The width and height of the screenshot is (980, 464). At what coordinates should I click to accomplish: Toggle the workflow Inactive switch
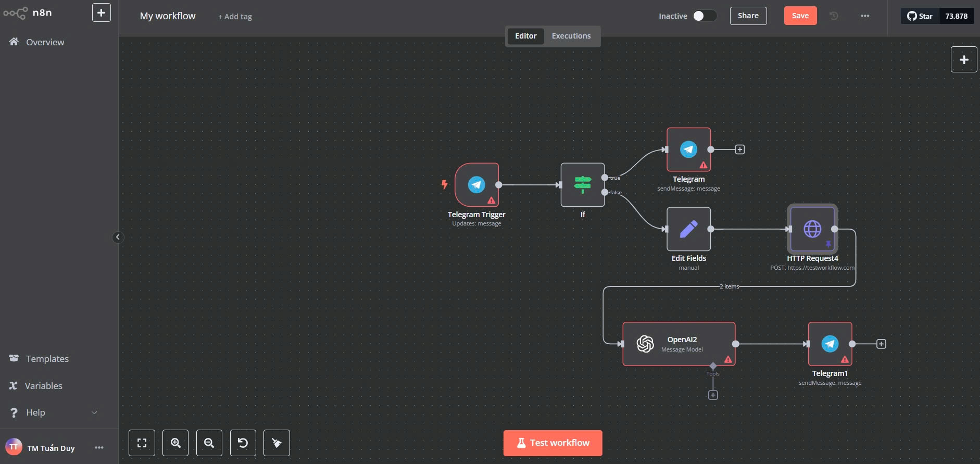point(705,16)
